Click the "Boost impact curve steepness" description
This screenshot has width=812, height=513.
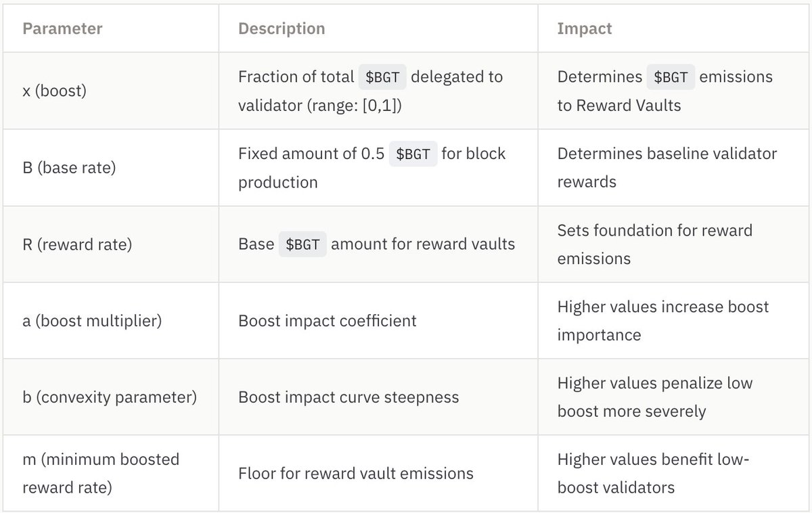(348, 397)
